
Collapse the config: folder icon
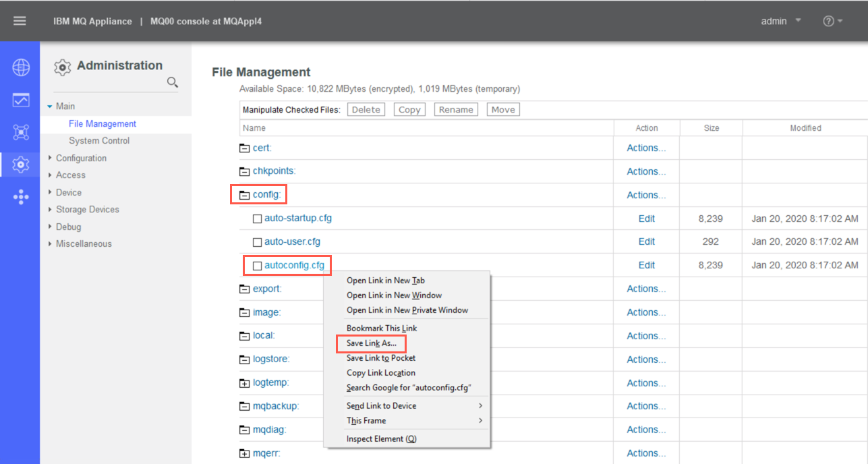[244, 196]
